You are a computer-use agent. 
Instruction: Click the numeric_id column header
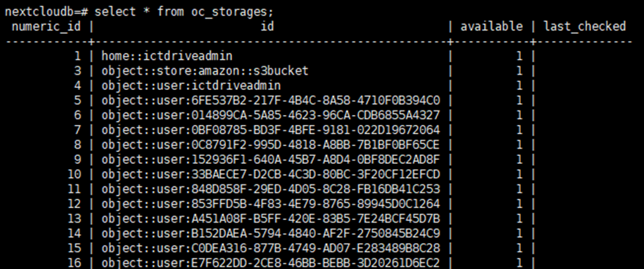[46, 26]
